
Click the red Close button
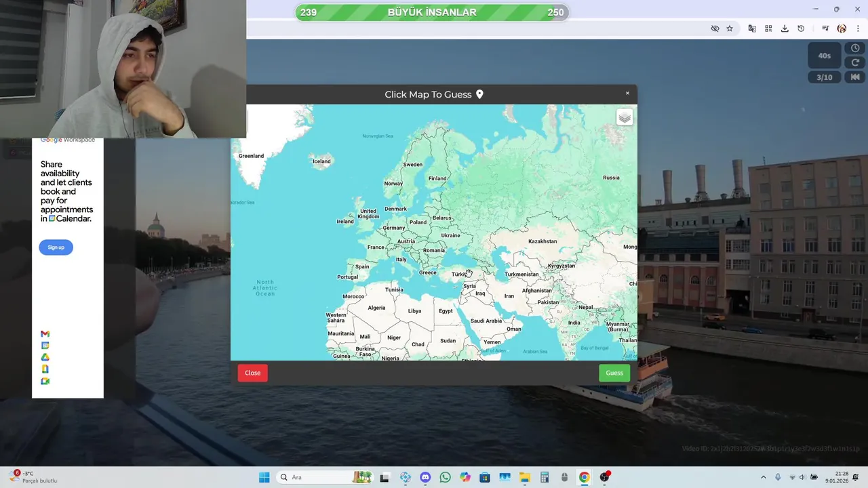(252, 373)
